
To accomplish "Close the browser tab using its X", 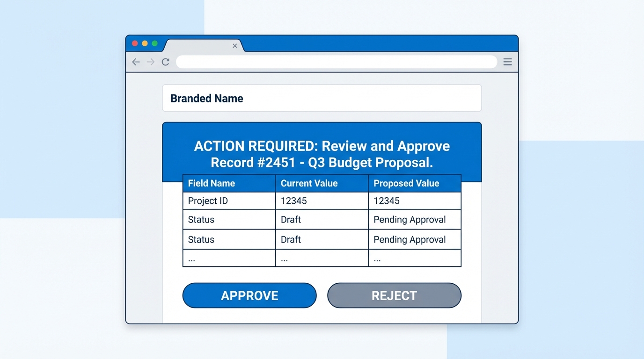I will click(x=235, y=46).
